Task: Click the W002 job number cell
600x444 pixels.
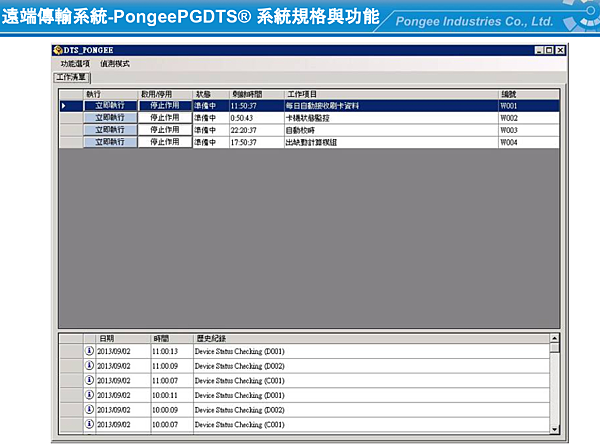Action: [529, 118]
